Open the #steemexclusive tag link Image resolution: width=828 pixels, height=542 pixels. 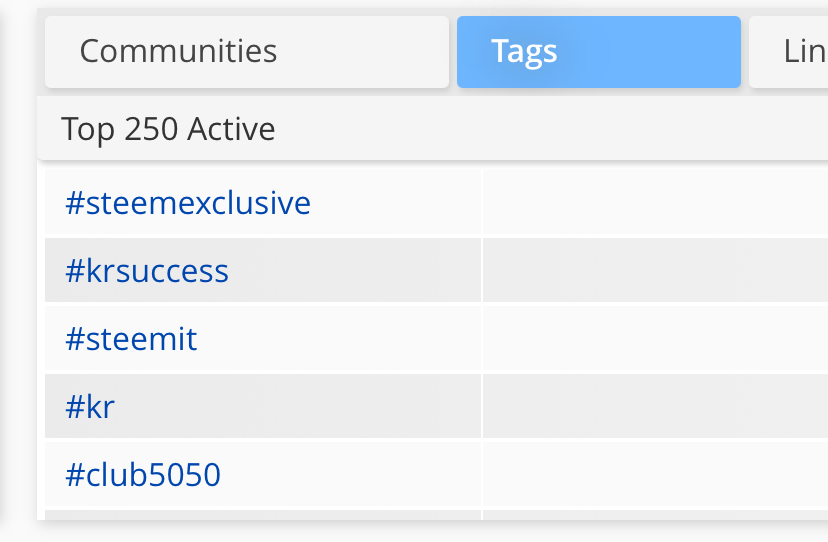(x=188, y=203)
